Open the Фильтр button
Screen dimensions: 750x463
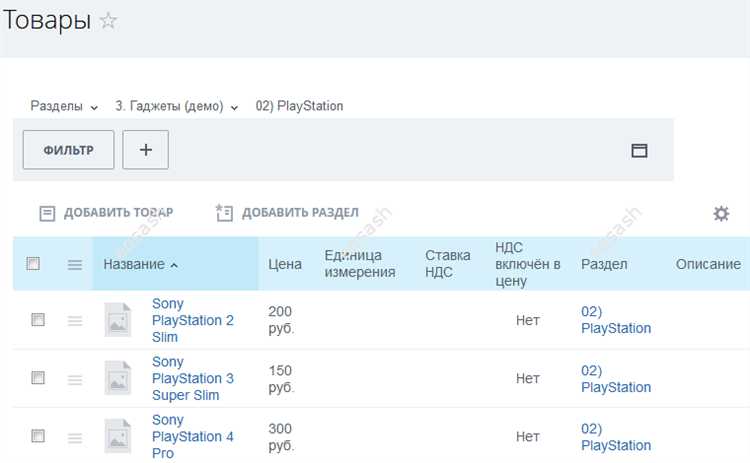[x=68, y=150]
